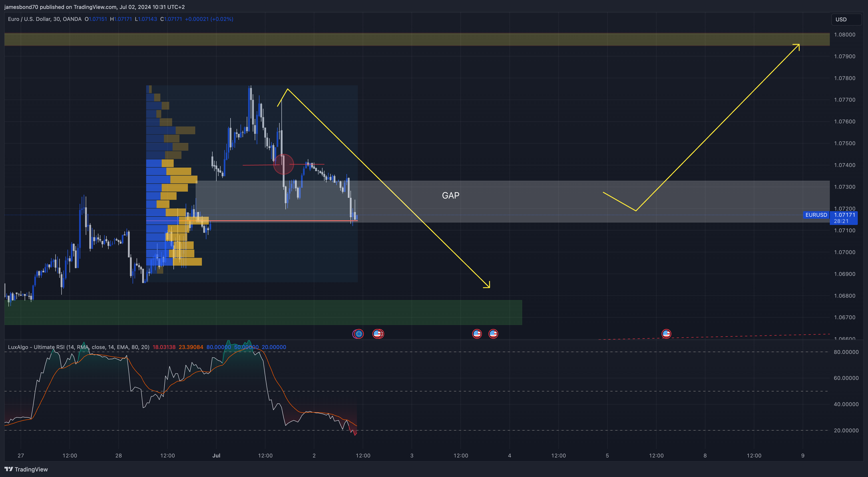Viewport: 868px width, 477px height.
Task: Click the date 5 label on time axis
Action: pyautogui.click(x=607, y=455)
